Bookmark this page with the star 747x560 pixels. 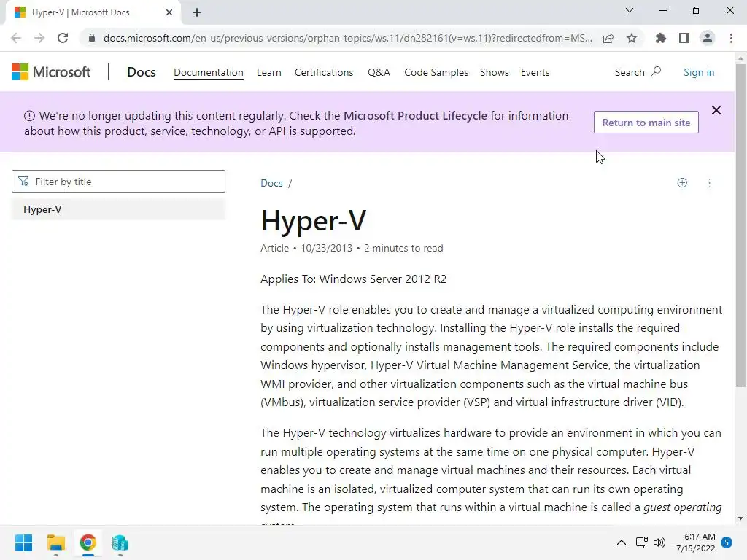(x=632, y=38)
